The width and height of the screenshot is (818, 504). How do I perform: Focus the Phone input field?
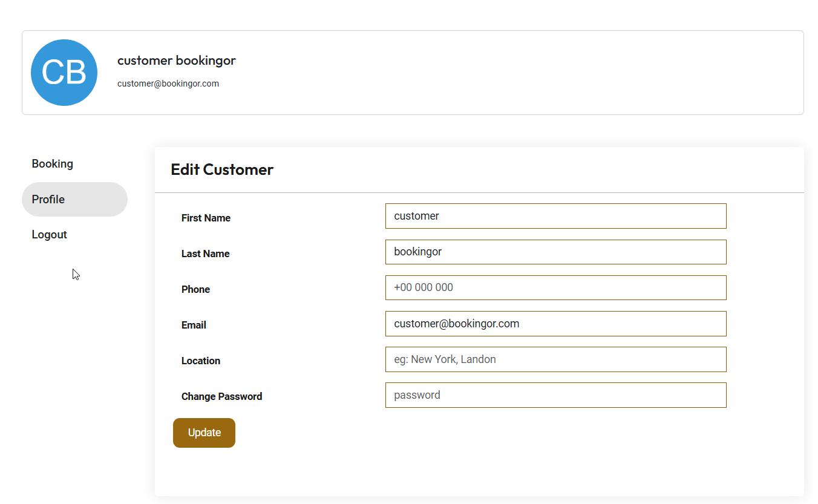coord(555,287)
